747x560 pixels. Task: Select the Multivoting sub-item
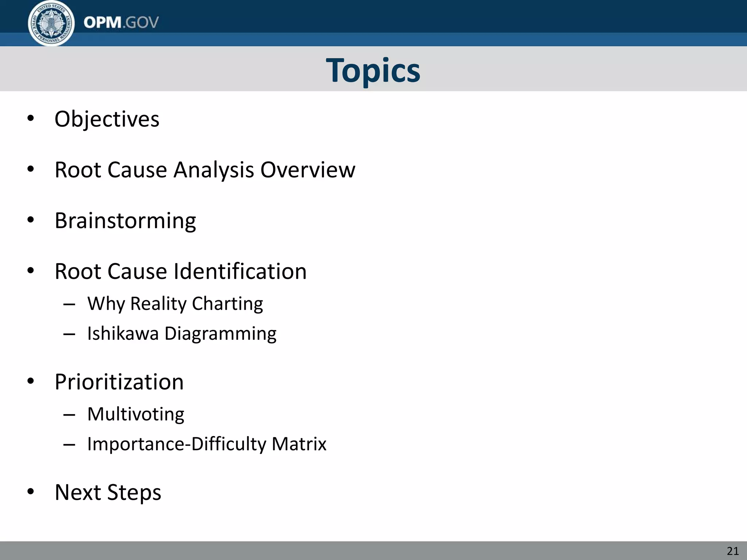(x=136, y=414)
